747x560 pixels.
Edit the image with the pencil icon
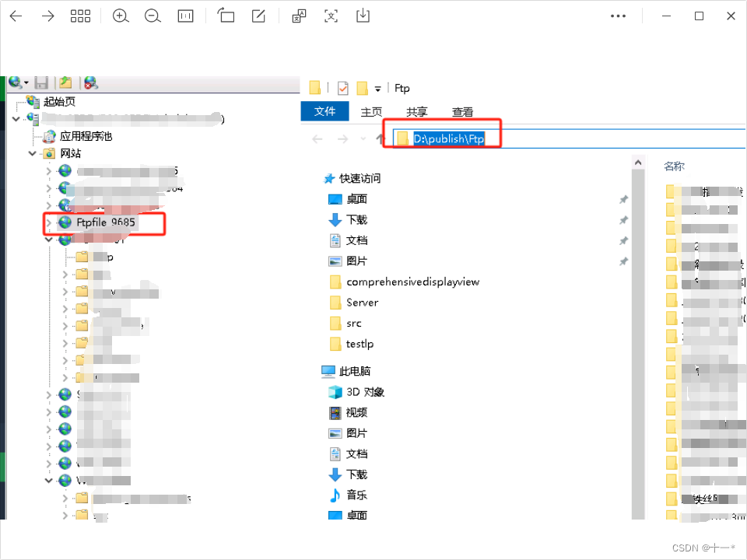point(258,16)
